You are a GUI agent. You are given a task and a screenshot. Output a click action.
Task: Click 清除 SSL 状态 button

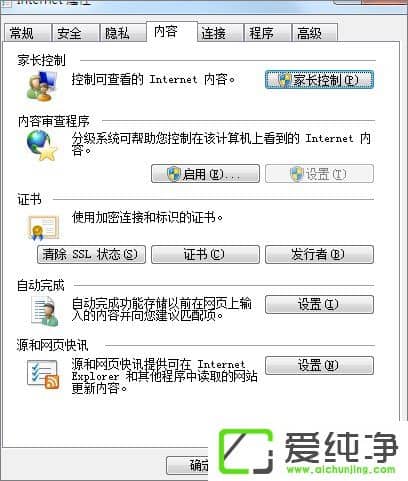tap(91, 255)
